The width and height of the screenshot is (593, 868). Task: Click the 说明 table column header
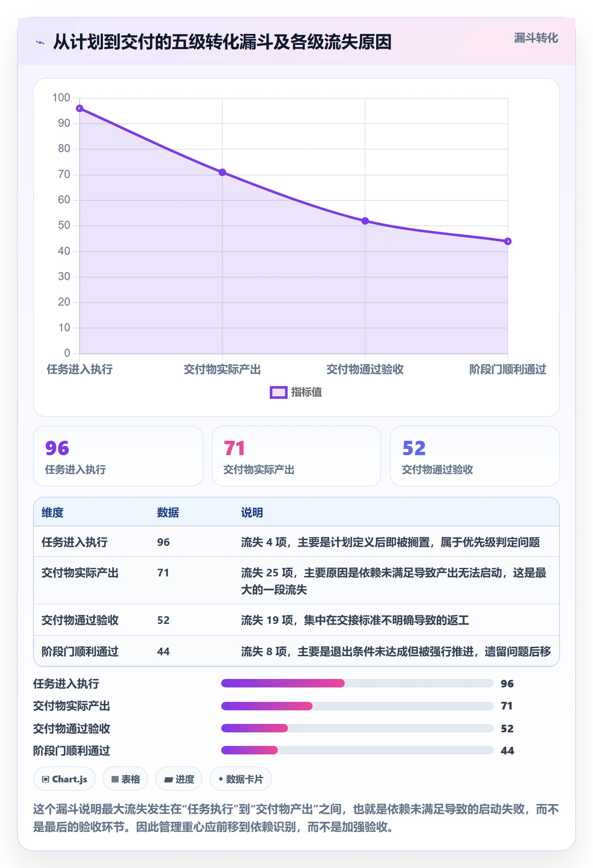(x=252, y=512)
